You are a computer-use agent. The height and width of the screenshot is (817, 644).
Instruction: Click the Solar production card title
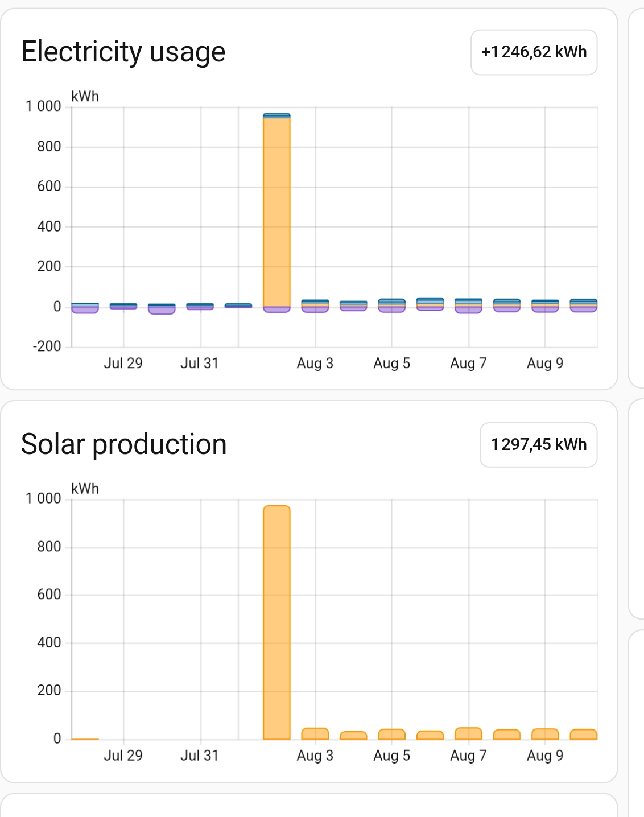[x=123, y=444]
